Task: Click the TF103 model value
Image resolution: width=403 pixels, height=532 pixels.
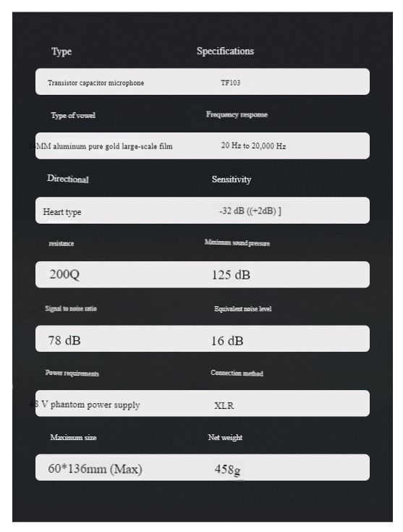Action: [x=230, y=83]
